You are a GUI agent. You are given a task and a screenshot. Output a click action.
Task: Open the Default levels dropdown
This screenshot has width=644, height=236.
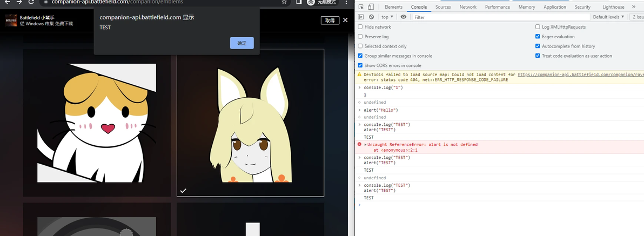pos(609,17)
